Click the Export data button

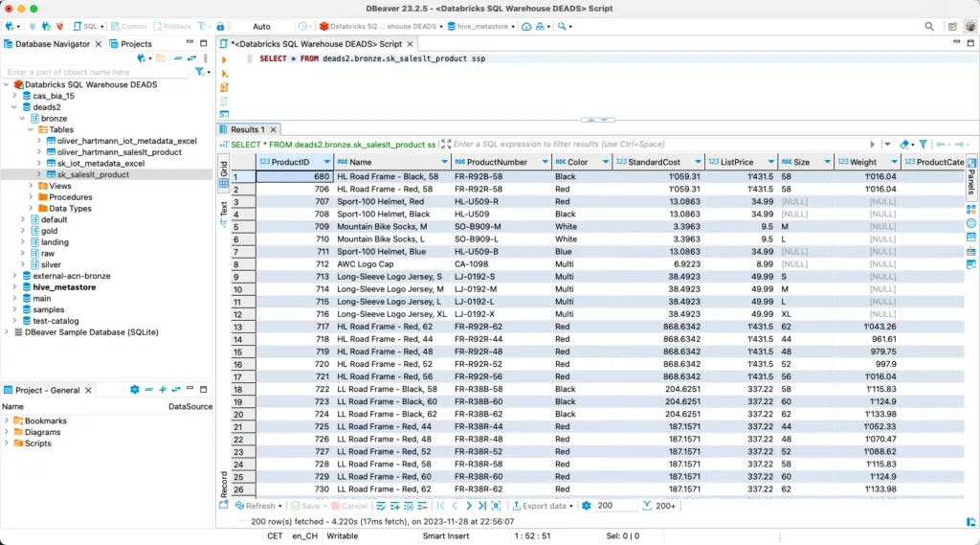point(544,506)
